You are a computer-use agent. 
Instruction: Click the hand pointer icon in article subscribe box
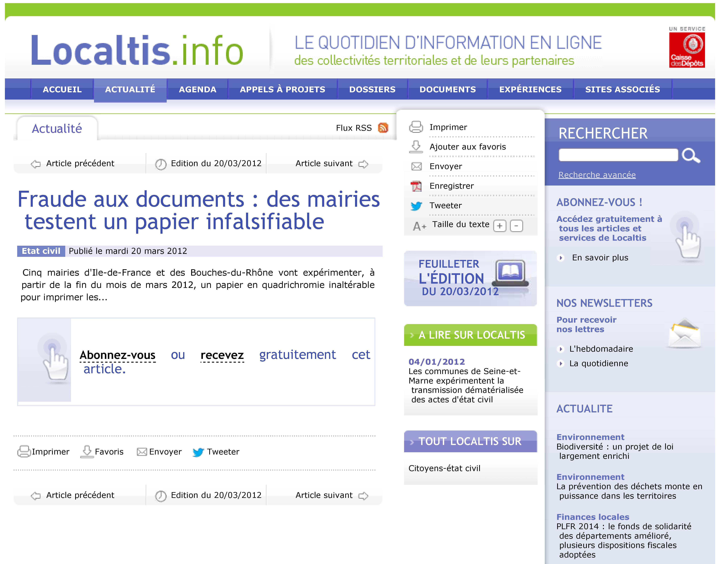(x=53, y=358)
